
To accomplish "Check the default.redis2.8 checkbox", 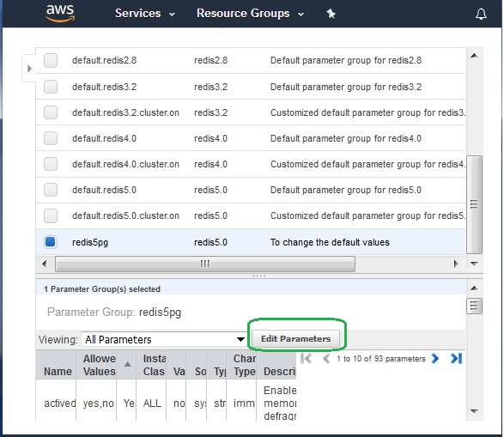I will (51, 60).
